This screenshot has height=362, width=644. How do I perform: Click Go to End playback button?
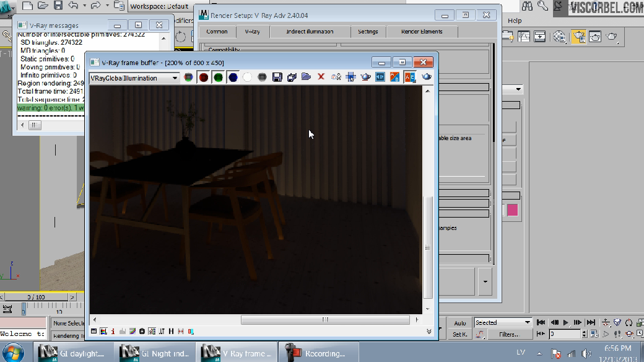coord(591,322)
